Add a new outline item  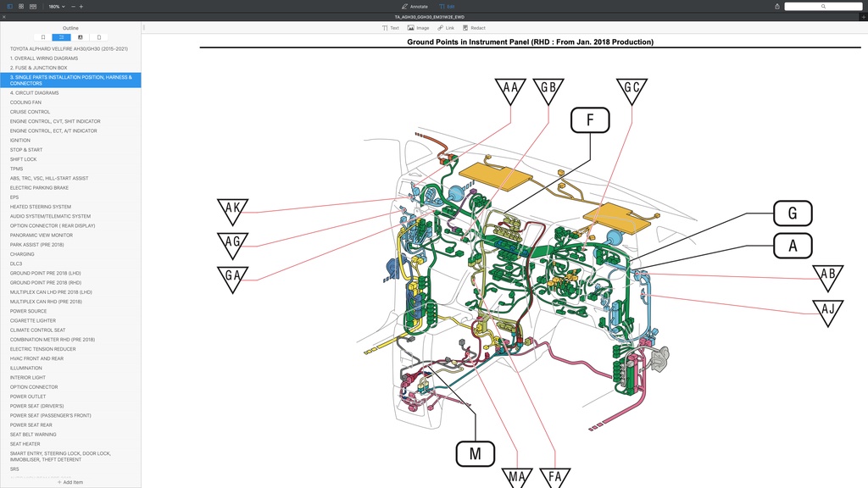pyautogui.click(x=70, y=482)
